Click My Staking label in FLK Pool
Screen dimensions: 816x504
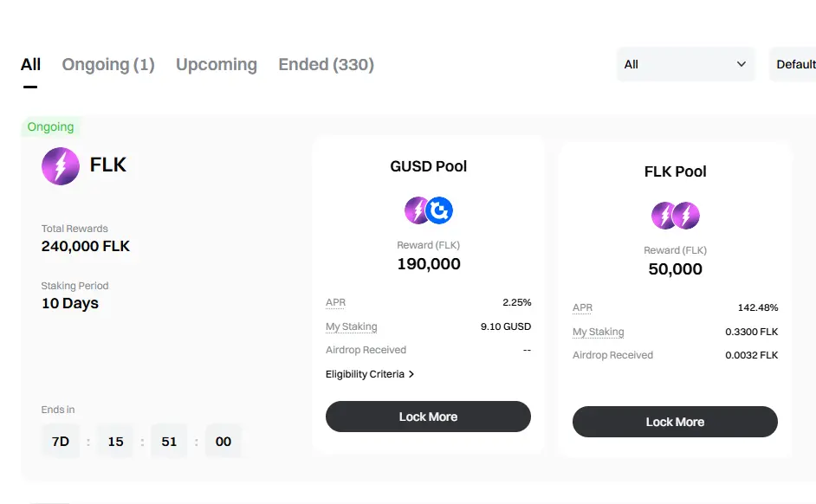598,332
